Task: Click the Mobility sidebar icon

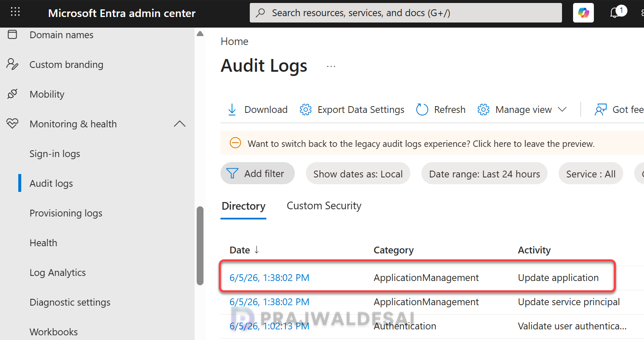Action: tap(13, 94)
